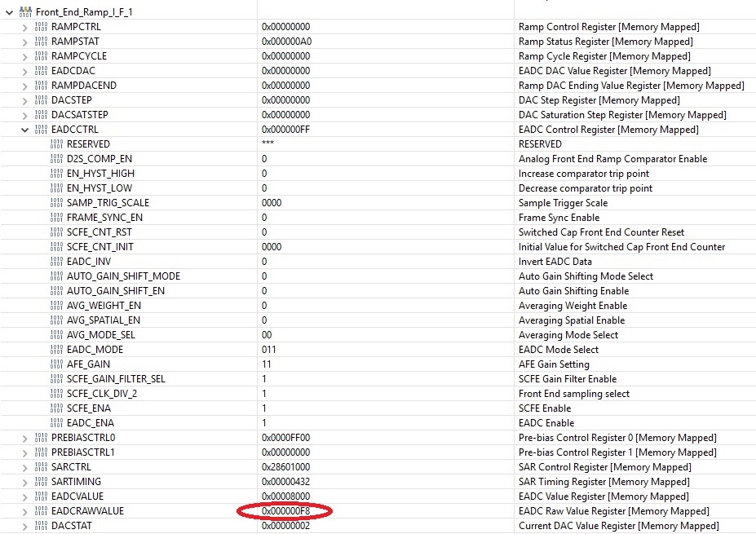Click the 'Sample Trigger Scale' description
Image resolution: width=756 pixels, height=534 pixels.
[x=564, y=203]
